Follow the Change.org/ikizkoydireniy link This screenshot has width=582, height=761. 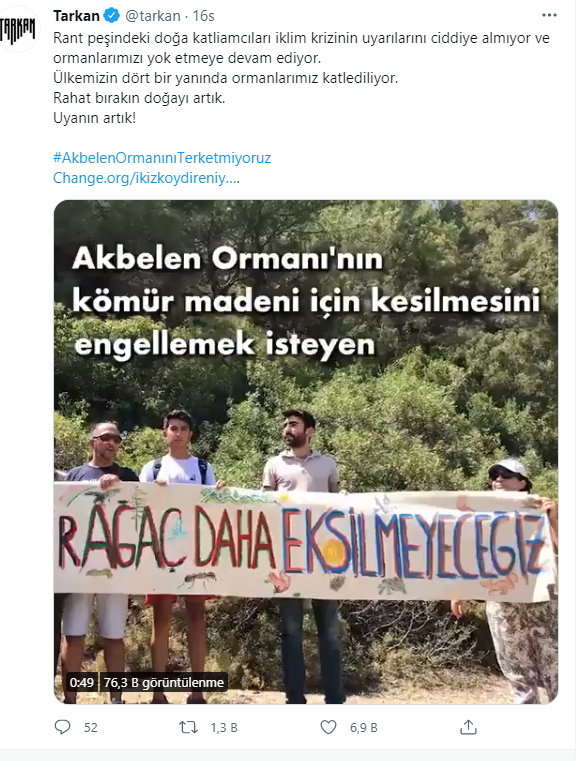coord(146,178)
